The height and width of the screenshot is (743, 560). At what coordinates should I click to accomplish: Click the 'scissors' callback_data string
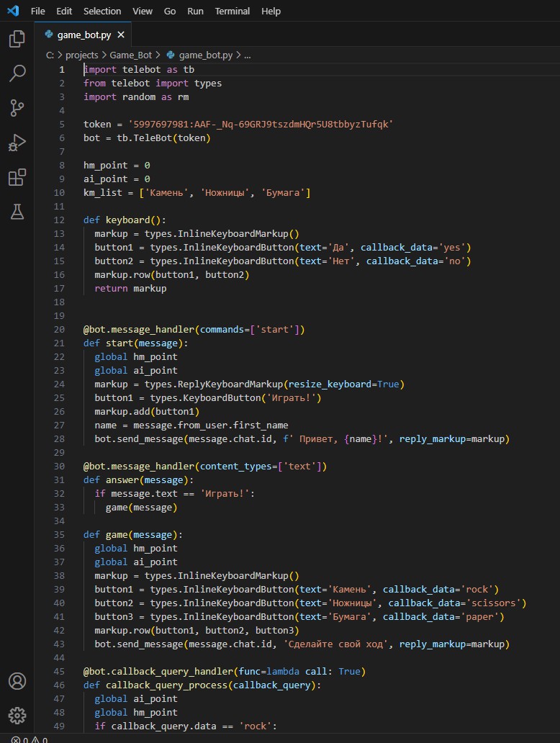tap(494, 603)
